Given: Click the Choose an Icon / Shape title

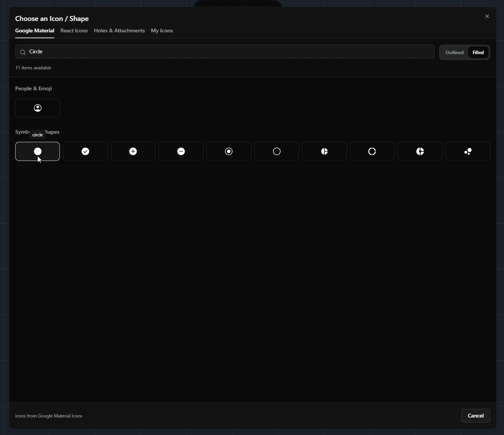Looking at the screenshot, I should [52, 18].
